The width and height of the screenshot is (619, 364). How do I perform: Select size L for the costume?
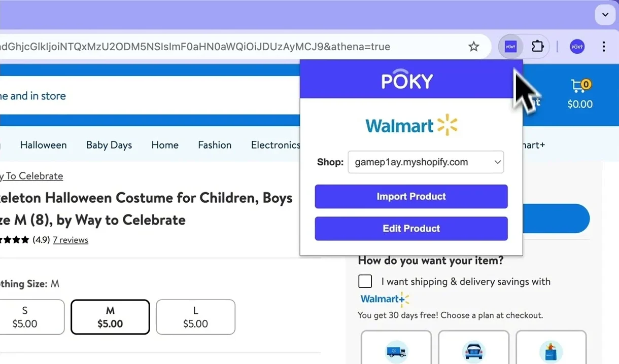[195, 317]
